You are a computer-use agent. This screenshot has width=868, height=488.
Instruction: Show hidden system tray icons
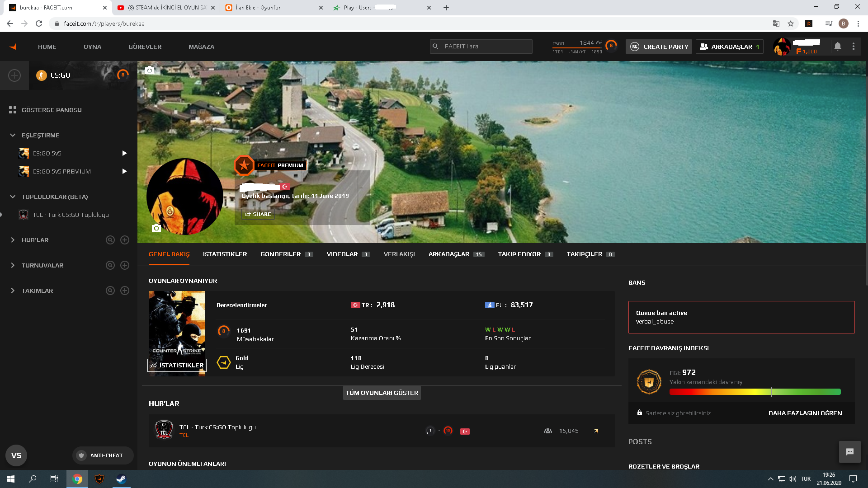pos(770,479)
